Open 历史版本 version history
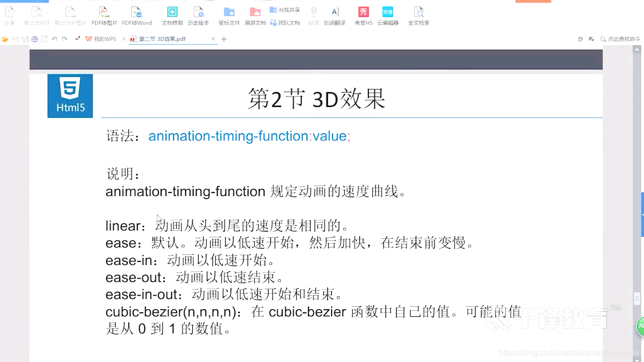 pos(198,16)
